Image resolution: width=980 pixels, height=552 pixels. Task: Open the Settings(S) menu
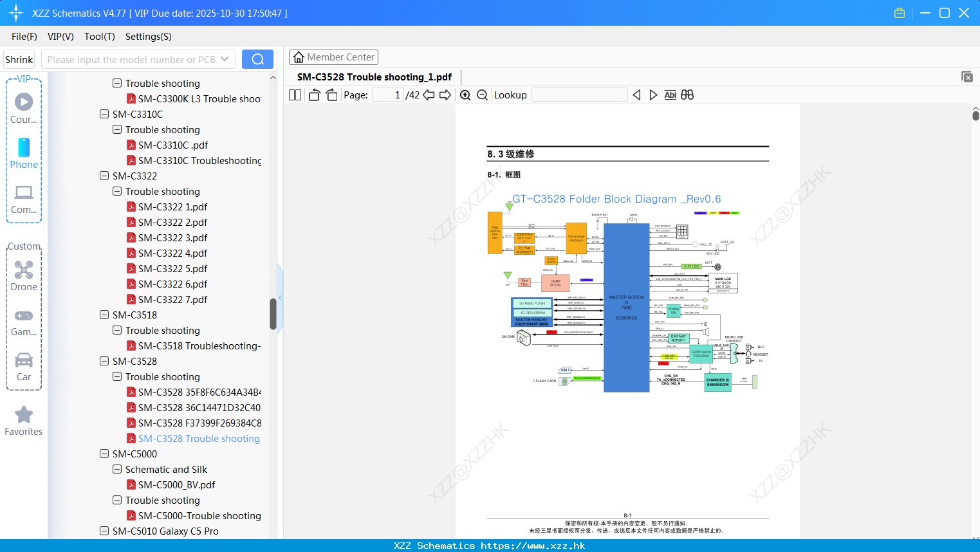[x=149, y=37]
